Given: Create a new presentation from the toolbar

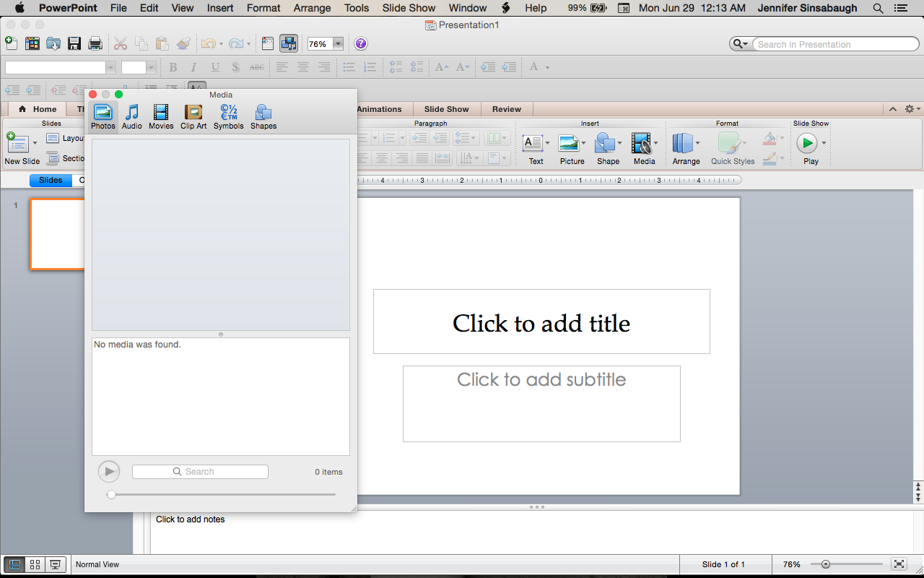Looking at the screenshot, I should click(12, 43).
